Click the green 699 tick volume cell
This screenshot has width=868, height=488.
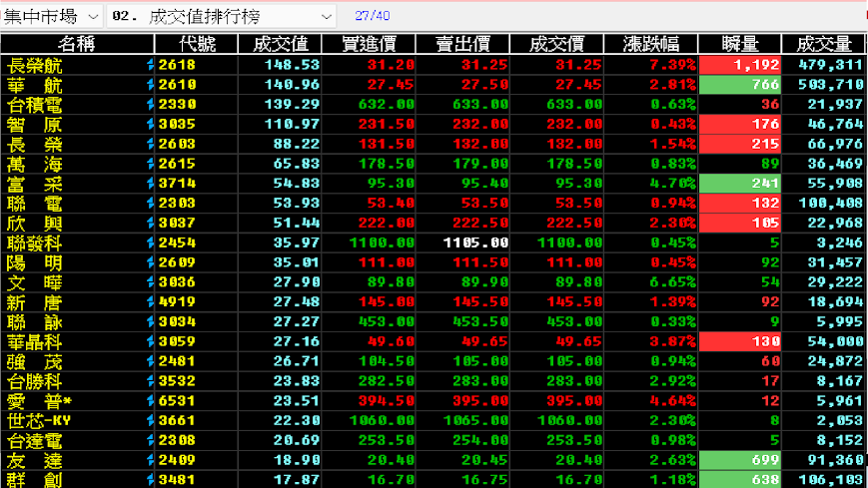click(740, 460)
